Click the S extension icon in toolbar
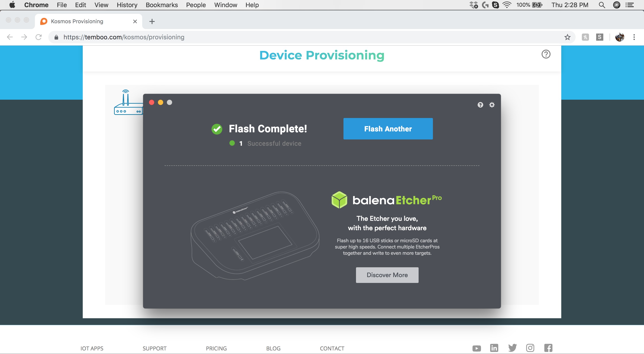 (x=600, y=37)
